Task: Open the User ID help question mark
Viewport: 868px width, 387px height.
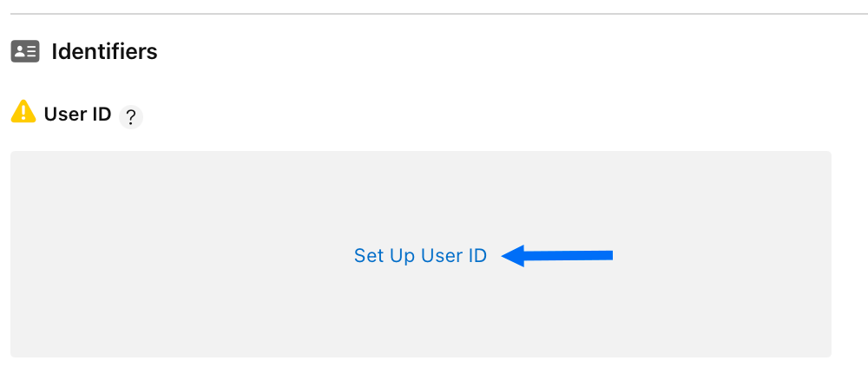Action: tap(131, 117)
